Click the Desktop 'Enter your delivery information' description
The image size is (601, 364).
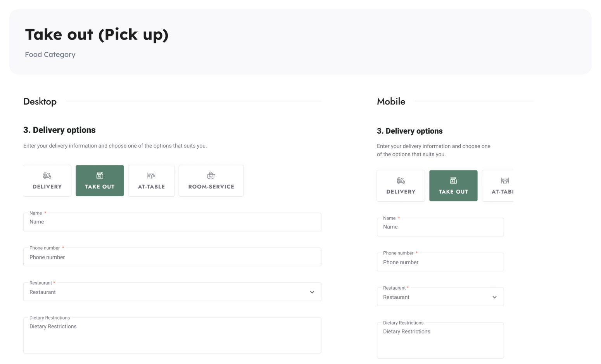tap(115, 146)
